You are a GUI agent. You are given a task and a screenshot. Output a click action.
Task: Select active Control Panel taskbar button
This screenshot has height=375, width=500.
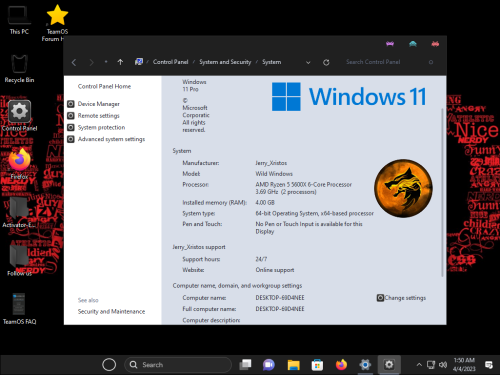(389, 365)
